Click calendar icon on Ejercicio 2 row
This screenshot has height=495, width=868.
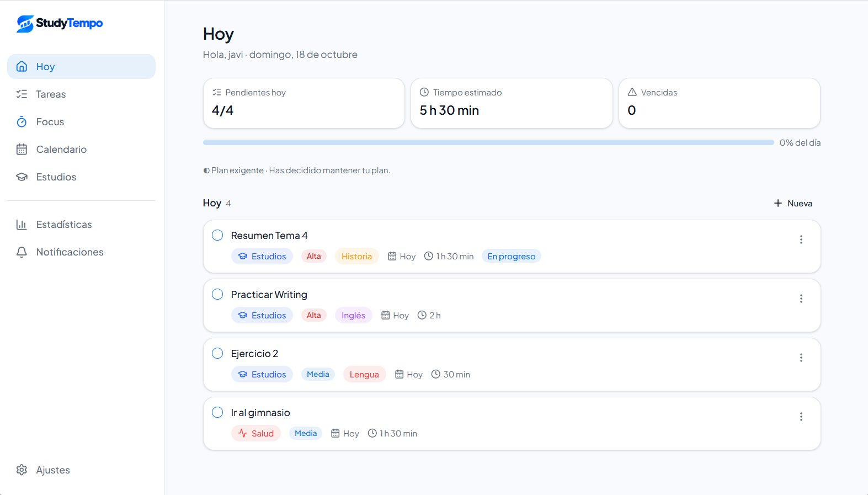coord(400,374)
